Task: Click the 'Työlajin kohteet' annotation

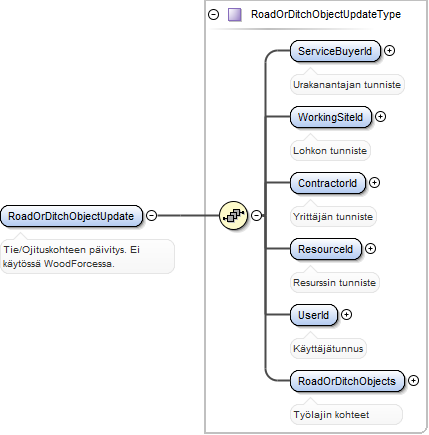Action: click(346, 415)
